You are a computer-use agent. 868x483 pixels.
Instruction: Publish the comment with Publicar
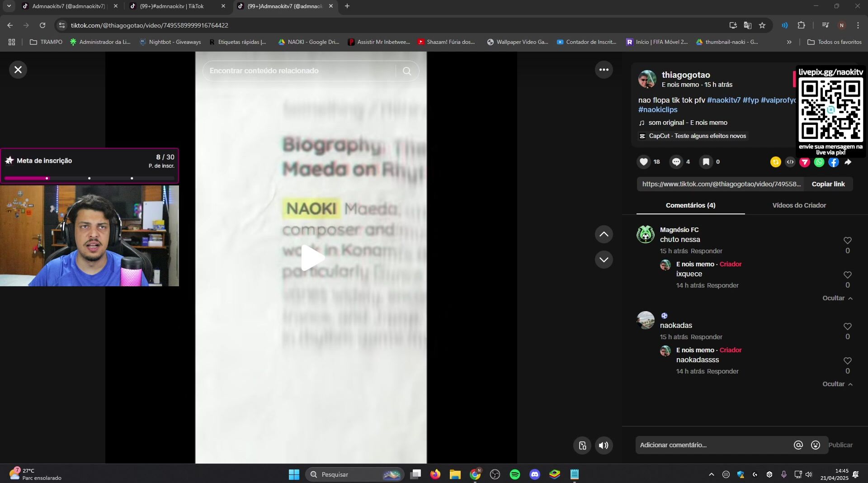[840, 445]
